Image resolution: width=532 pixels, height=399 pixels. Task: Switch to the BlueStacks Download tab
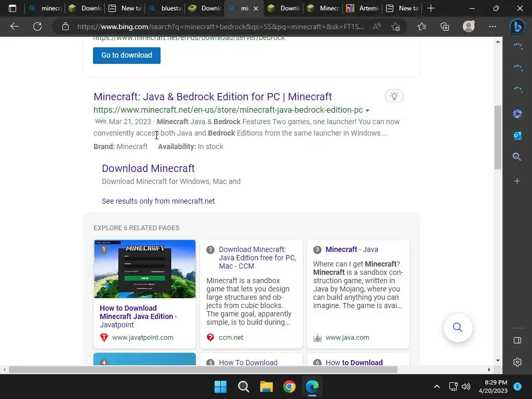tap(205, 8)
